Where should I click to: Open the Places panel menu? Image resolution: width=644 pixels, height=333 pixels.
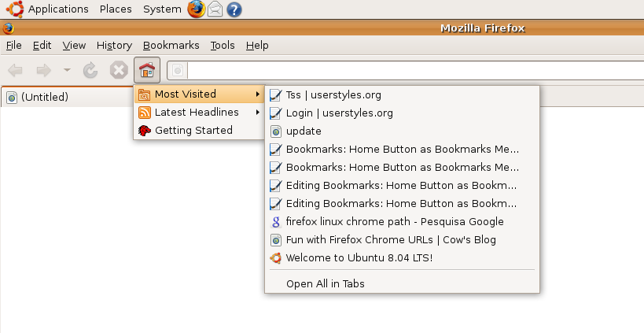click(x=116, y=9)
